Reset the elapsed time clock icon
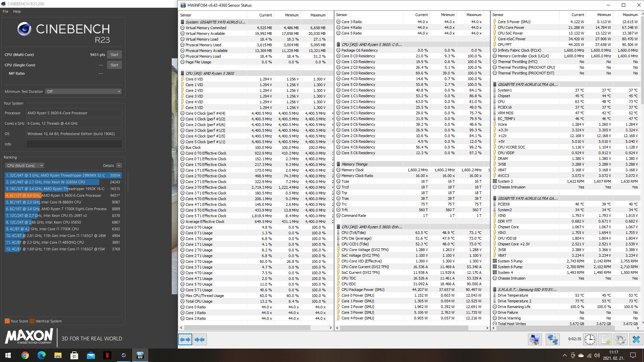644x362 pixels. [x=590, y=339]
